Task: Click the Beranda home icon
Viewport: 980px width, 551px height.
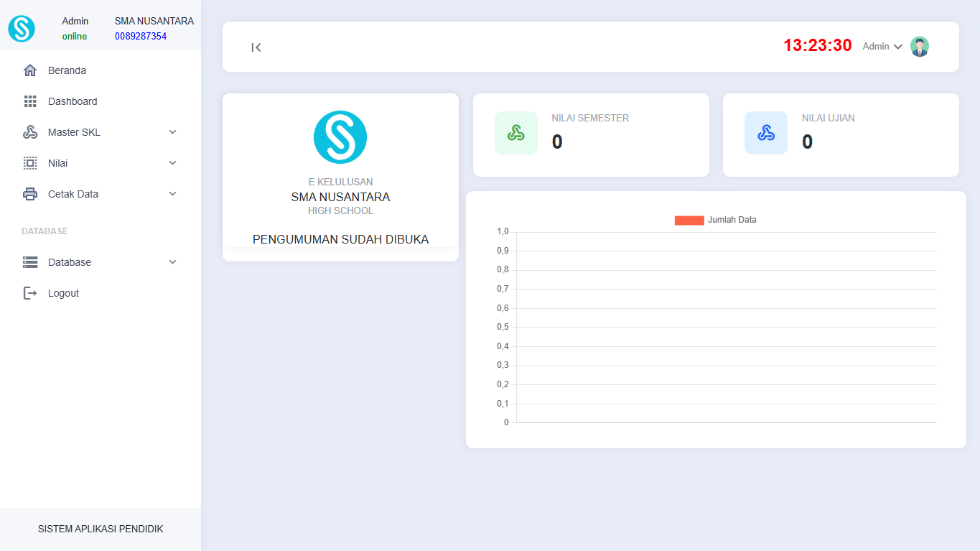Action: (30, 70)
